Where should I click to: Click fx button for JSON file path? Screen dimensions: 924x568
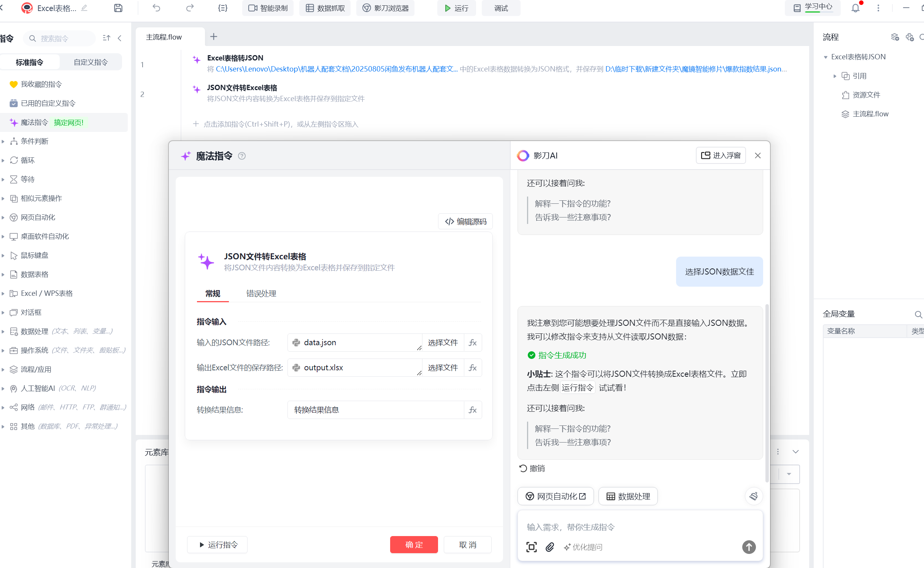click(x=473, y=343)
